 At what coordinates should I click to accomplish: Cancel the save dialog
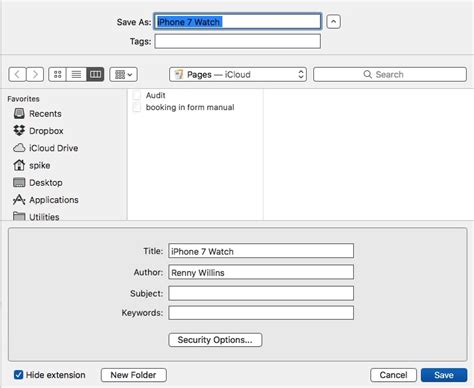tap(393, 375)
